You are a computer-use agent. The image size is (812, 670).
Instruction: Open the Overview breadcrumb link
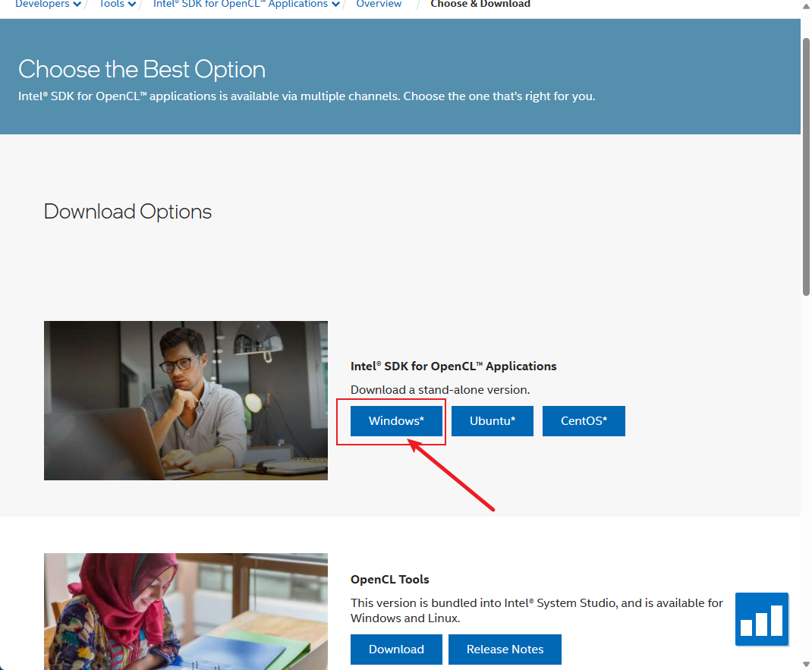379,5
